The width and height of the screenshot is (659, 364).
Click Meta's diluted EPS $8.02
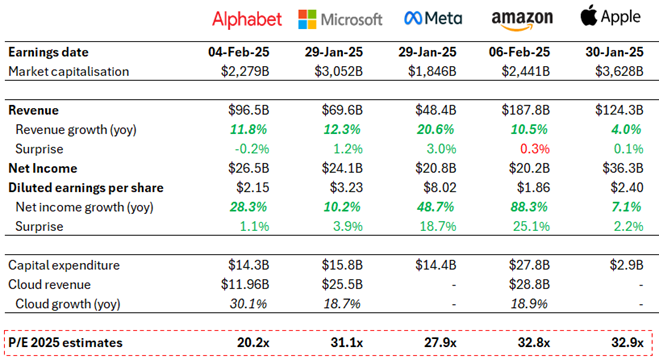click(440, 187)
